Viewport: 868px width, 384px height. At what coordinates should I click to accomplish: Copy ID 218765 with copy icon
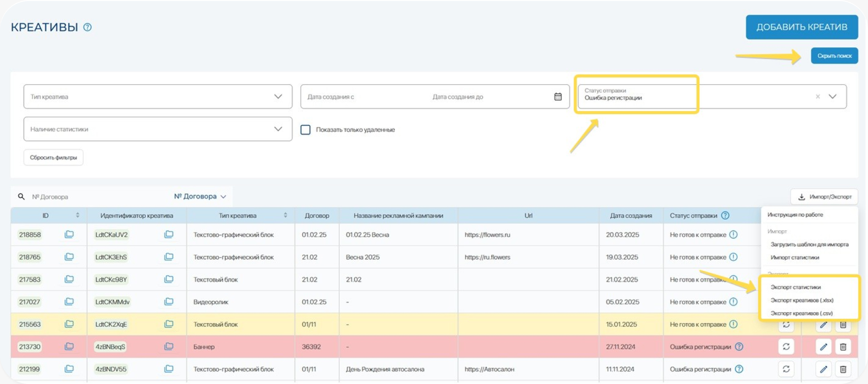69,257
